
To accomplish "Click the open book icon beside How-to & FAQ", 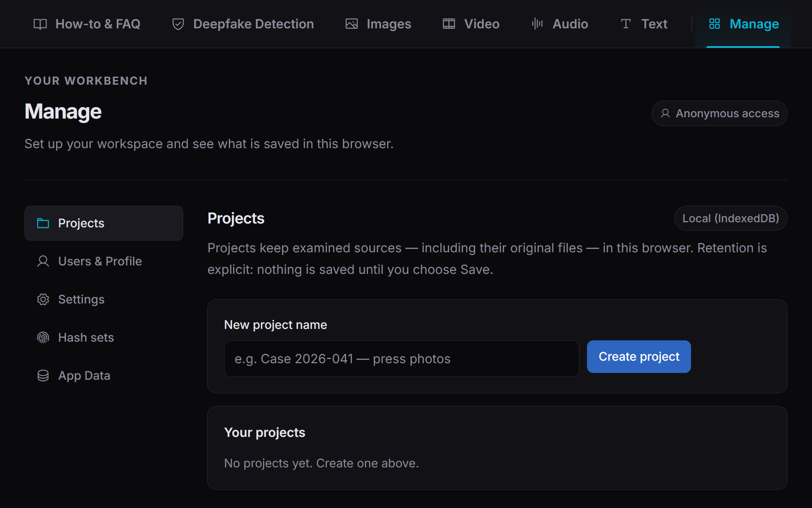I will click(40, 24).
